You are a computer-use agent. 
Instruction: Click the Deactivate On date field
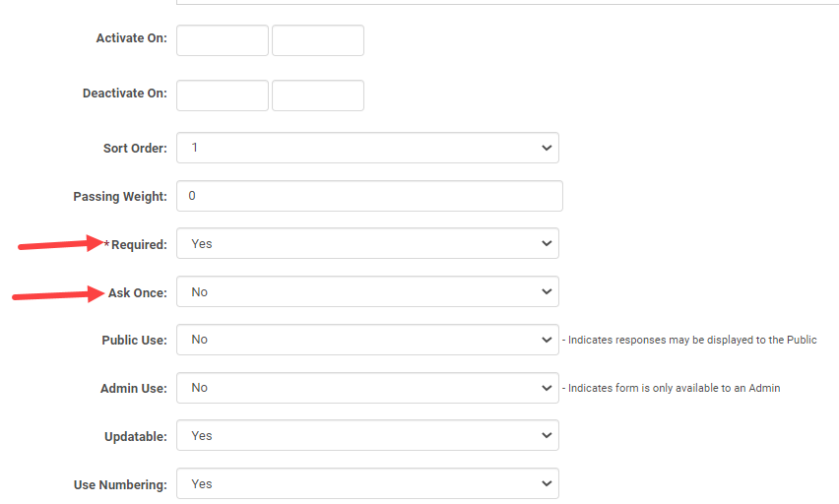click(222, 95)
